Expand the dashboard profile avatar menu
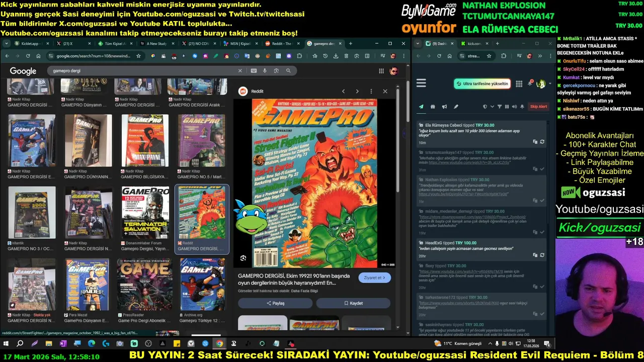The image size is (644, 362). click(x=543, y=83)
